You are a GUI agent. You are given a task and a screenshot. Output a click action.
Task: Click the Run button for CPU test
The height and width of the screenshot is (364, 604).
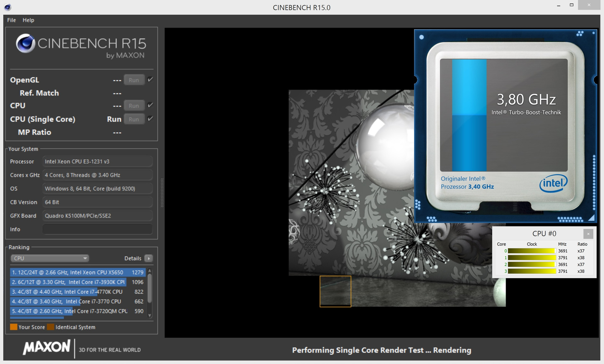[134, 106]
